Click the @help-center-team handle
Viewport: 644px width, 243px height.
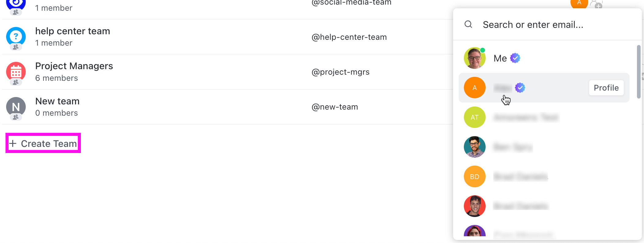(x=349, y=37)
